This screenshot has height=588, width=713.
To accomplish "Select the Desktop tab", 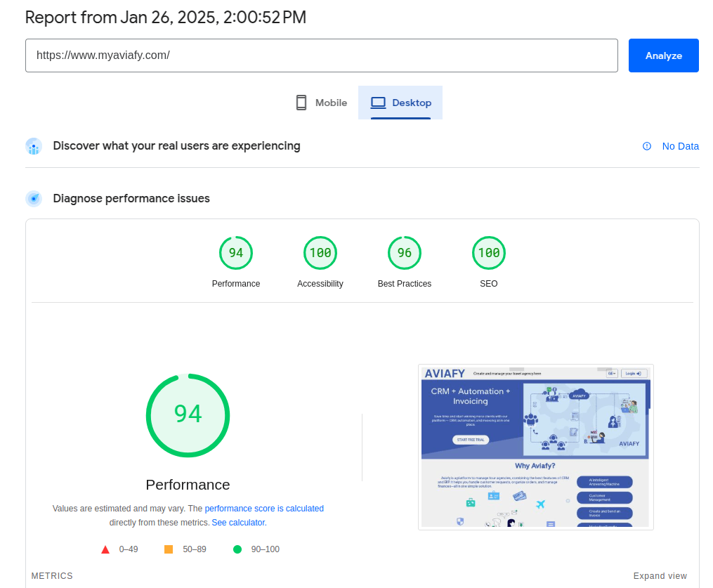I will (x=400, y=103).
